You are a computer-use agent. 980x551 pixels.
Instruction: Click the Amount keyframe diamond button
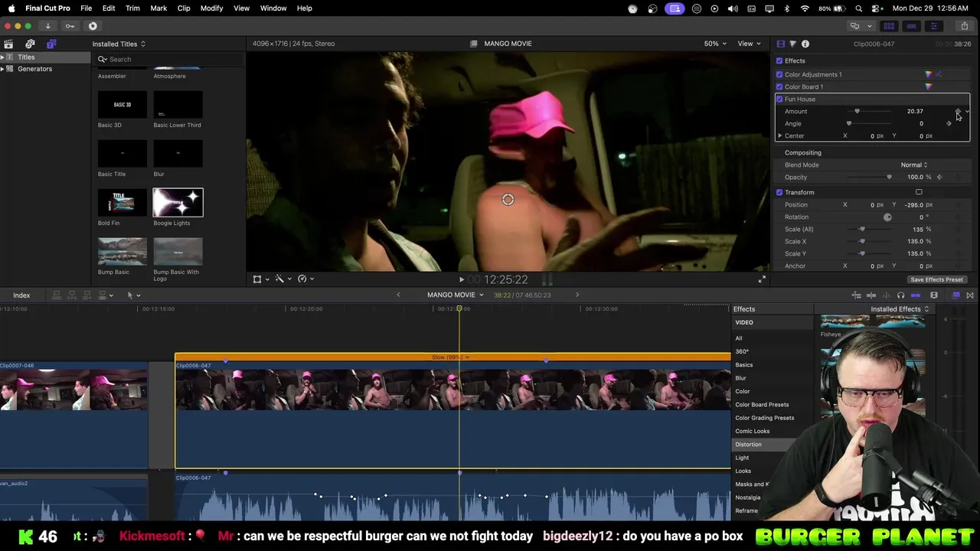[x=958, y=112]
